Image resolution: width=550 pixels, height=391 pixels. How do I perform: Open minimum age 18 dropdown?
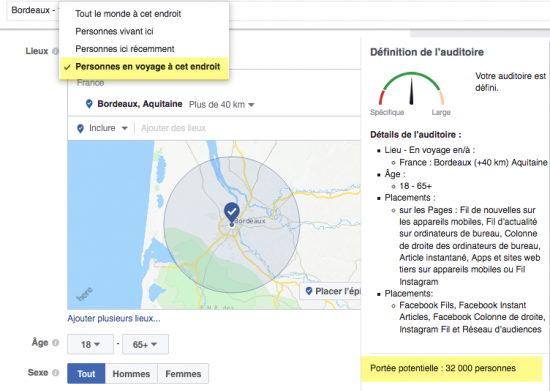tap(90, 344)
